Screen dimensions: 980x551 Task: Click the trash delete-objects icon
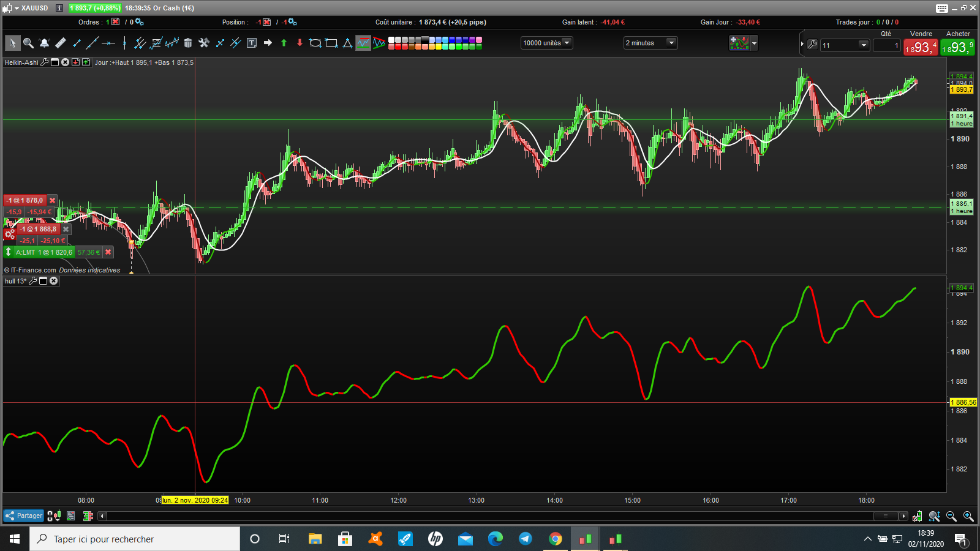(x=188, y=43)
